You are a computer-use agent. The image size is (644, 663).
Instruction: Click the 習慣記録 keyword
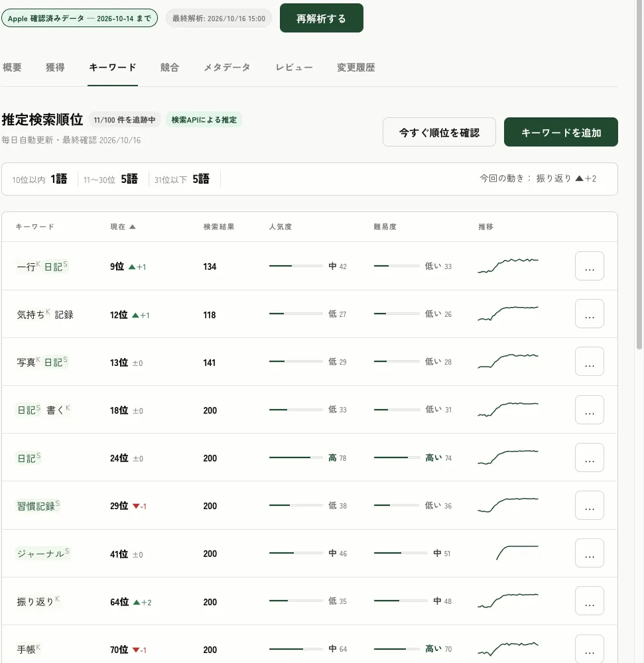pyautogui.click(x=38, y=505)
